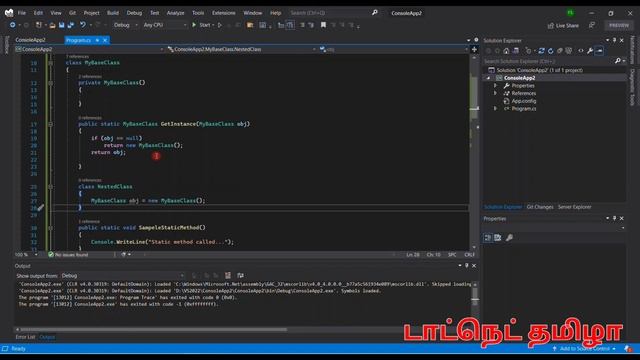This screenshot has width=640, height=360.
Task: Expand the Properties node in Solution Explorer
Action: click(x=496, y=86)
